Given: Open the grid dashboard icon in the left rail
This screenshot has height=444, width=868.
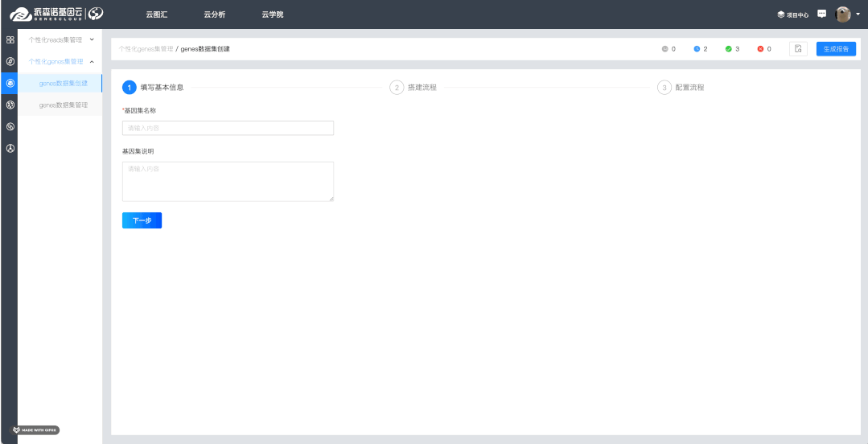Looking at the screenshot, I should click(10, 40).
